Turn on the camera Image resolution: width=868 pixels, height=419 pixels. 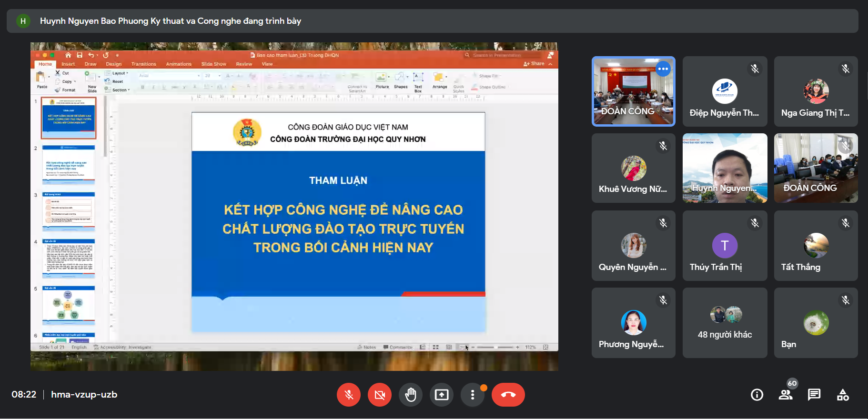tap(380, 395)
